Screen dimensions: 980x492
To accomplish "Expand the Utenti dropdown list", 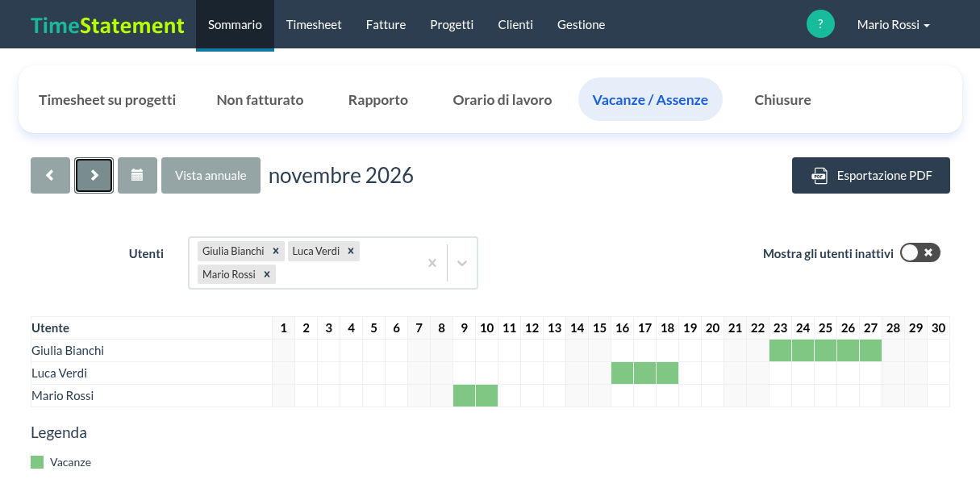I will tap(462, 263).
